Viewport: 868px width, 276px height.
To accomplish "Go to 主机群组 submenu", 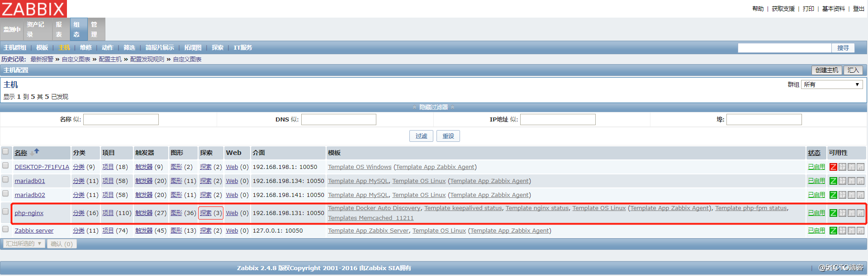I will [15, 47].
